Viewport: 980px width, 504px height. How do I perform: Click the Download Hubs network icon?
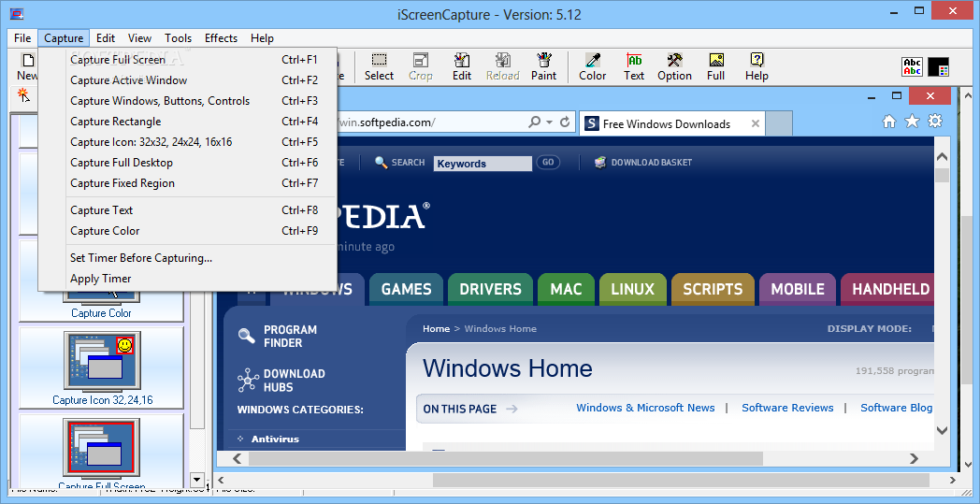248,381
